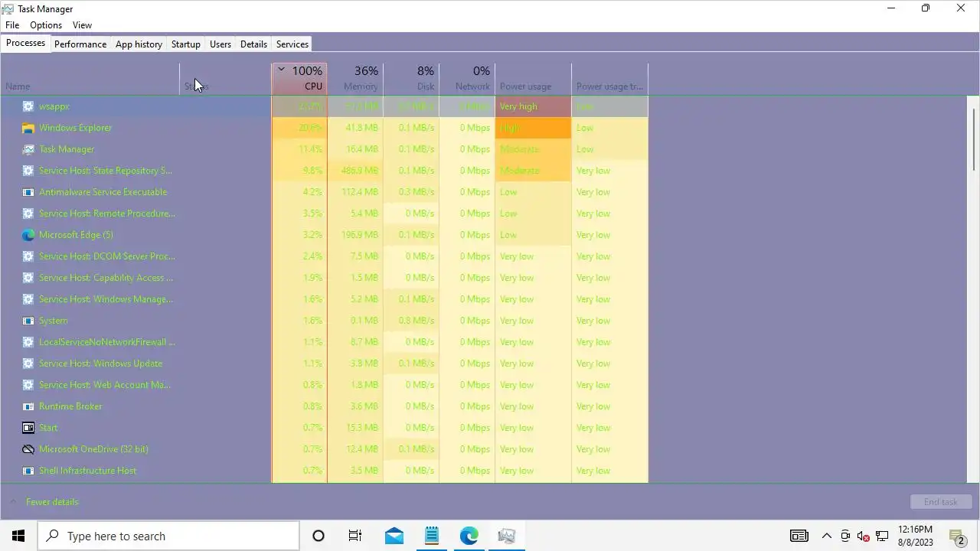Select the Runtime Broker process name
The image size is (980, 551).
click(x=70, y=406)
